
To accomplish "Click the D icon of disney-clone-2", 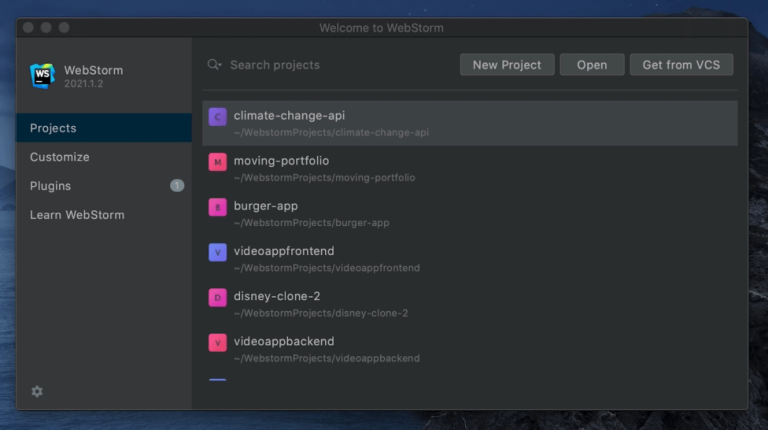I will pyautogui.click(x=217, y=297).
